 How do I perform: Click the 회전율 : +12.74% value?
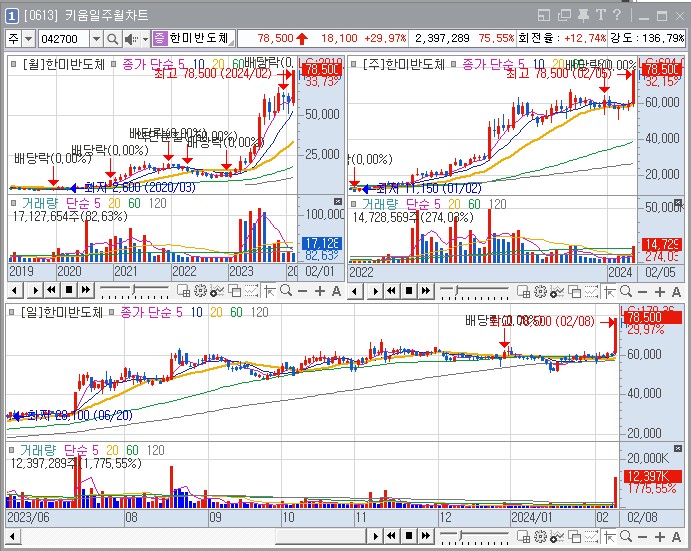[x=562, y=38]
